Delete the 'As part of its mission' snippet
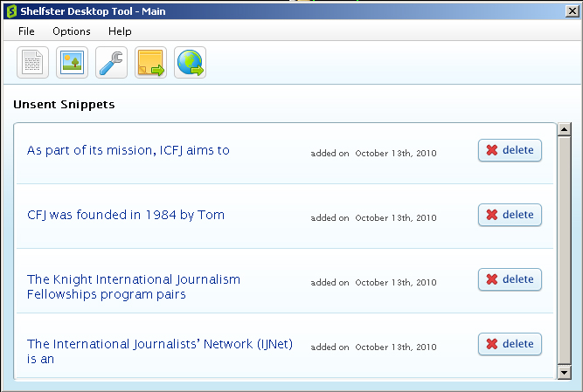The height and width of the screenshot is (392, 583). click(x=510, y=150)
